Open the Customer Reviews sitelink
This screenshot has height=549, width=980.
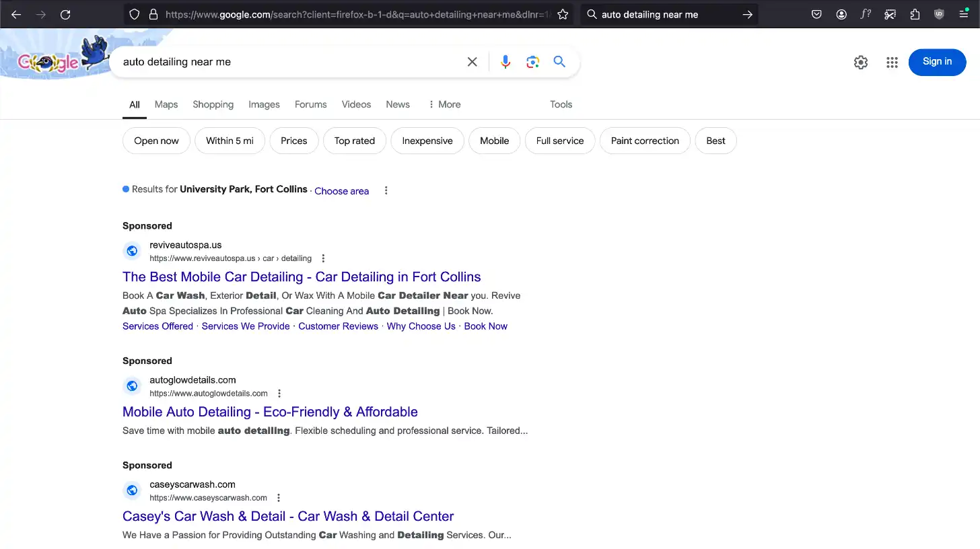(x=338, y=326)
